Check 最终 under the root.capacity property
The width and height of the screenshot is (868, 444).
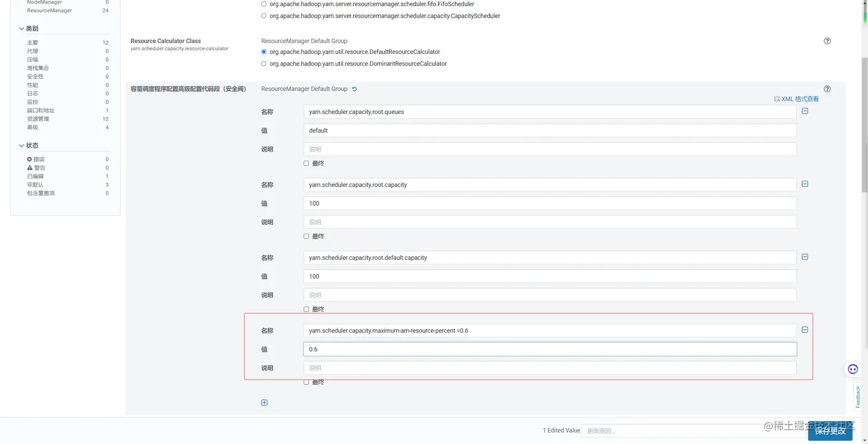point(306,236)
